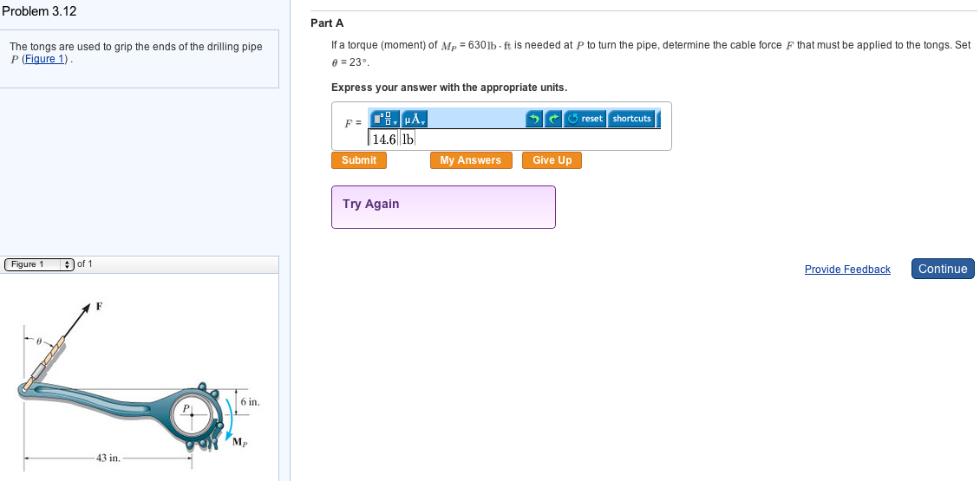Click the redo arrow icon
980x481 pixels.
point(552,119)
